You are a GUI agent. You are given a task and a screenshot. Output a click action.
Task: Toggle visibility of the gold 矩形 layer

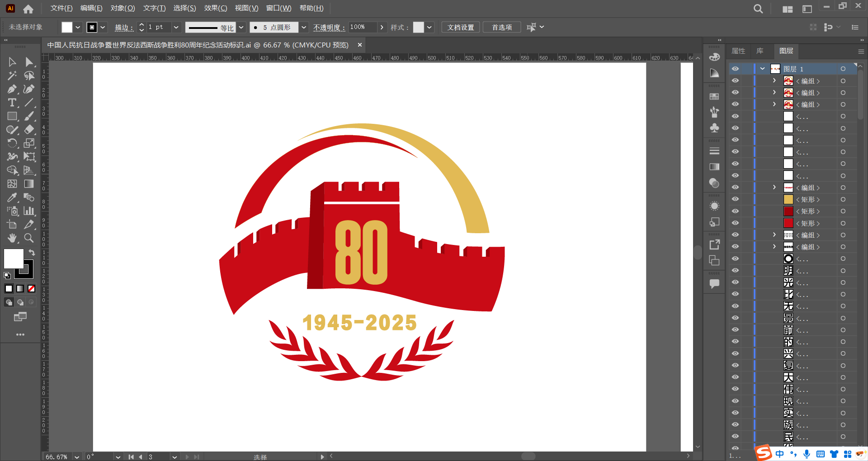tap(736, 199)
